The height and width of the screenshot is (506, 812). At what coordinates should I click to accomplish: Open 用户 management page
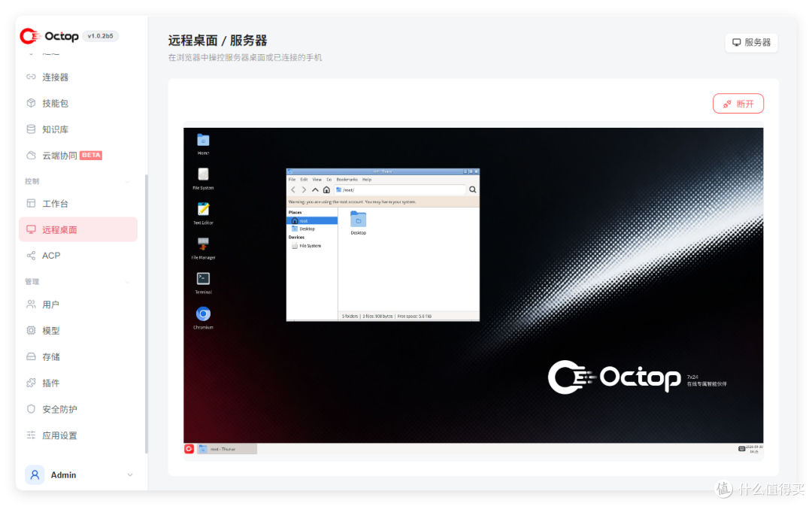(x=77, y=305)
